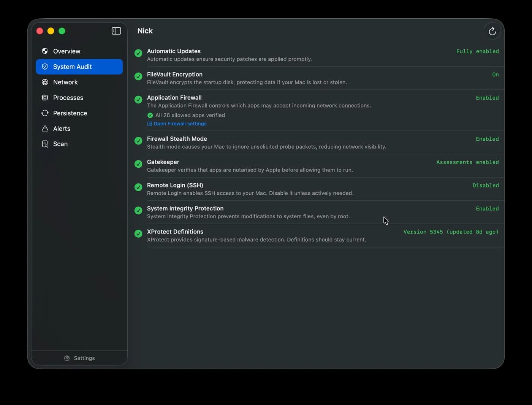
Task: Click the Scan document icon
Action: pyautogui.click(x=45, y=144)
